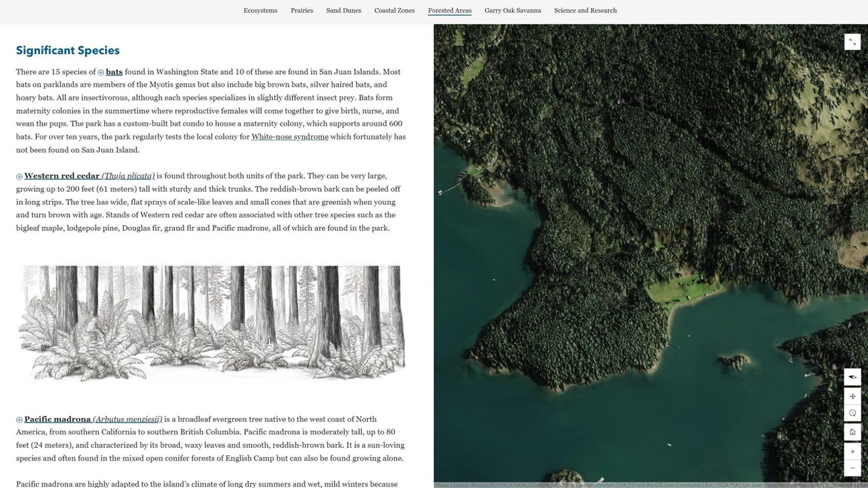Click the cedar forest illustration
The height and width of the screenshot is (488, 868).
click(x=211, y=324)
